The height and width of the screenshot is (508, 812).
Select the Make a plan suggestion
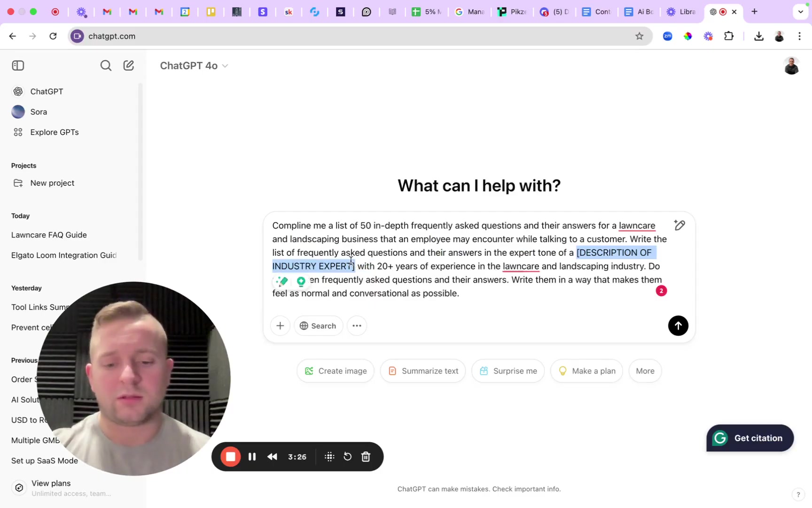point(586,371)
